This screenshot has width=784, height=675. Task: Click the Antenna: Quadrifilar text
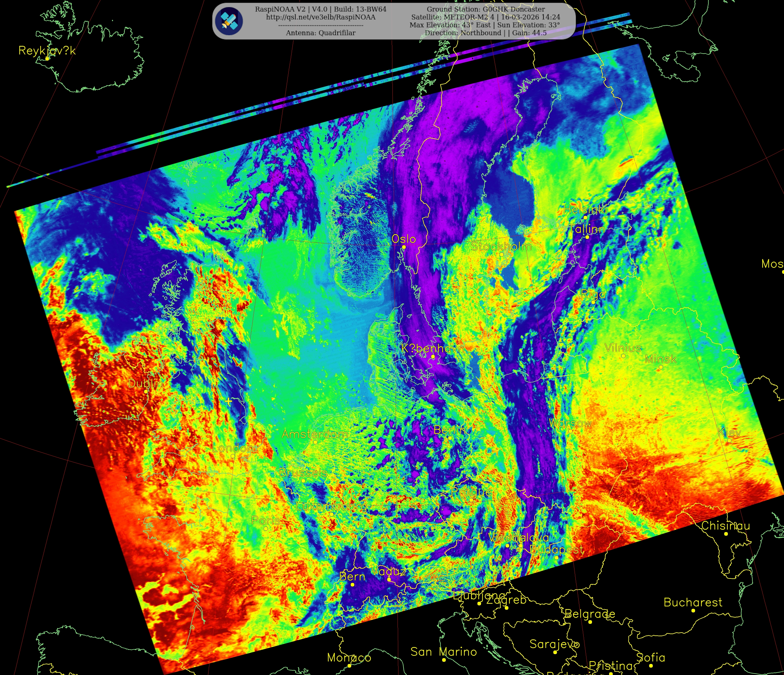coord(320,33)
